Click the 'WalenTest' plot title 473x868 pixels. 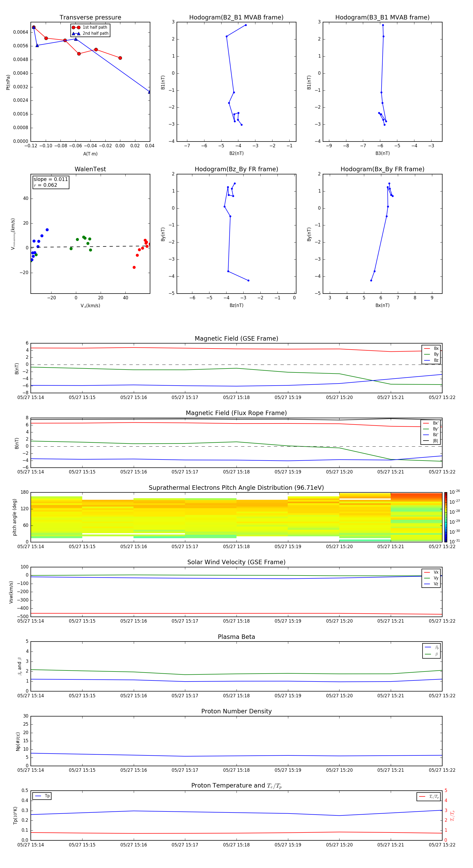tap(90, 169)
